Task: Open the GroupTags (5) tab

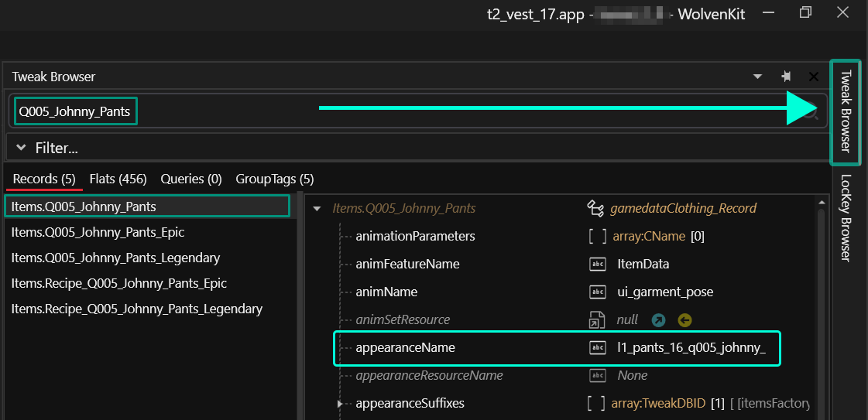Action: (274, 179)
